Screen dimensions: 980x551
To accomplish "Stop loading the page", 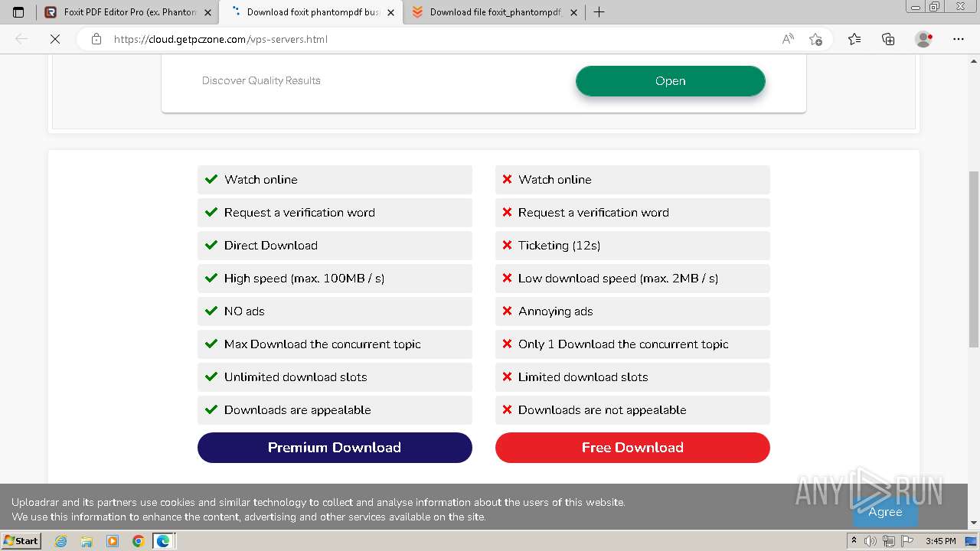I will click(x=55, y=39).
